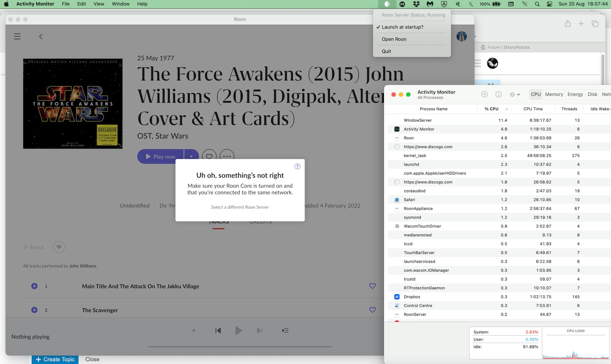Open Spotlight search in menu bar
Viewport: 611px width, 364px height.
click(x=537, y=4)
